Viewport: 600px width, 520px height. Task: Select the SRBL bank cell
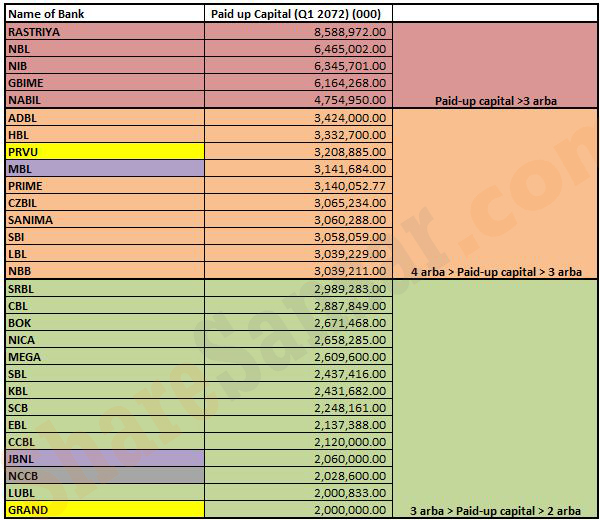(105, 289)
